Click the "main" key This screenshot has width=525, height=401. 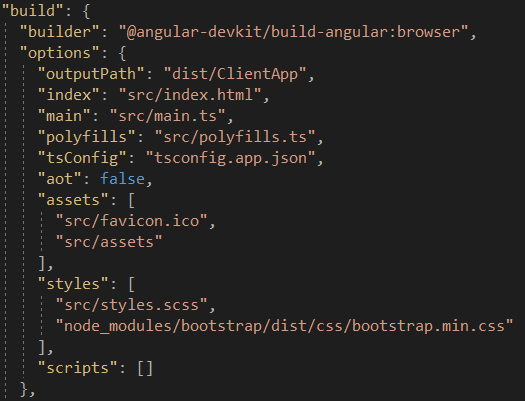pyautogui.click(x=64, y=116)
